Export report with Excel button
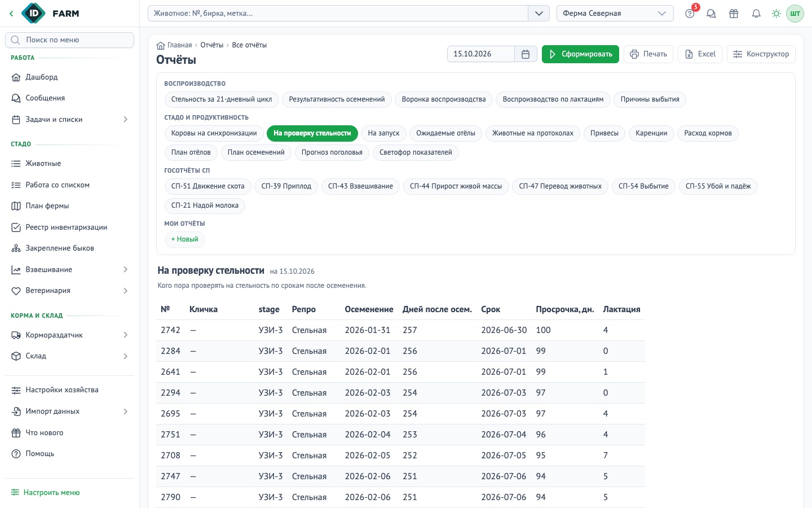Screen dimensions: 812x508 click(700, 54)
